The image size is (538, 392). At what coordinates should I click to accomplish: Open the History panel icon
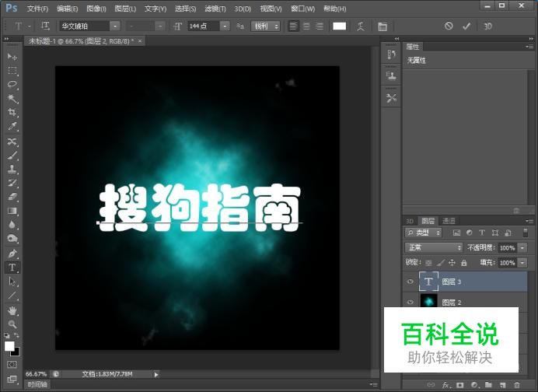pos(391,54)
